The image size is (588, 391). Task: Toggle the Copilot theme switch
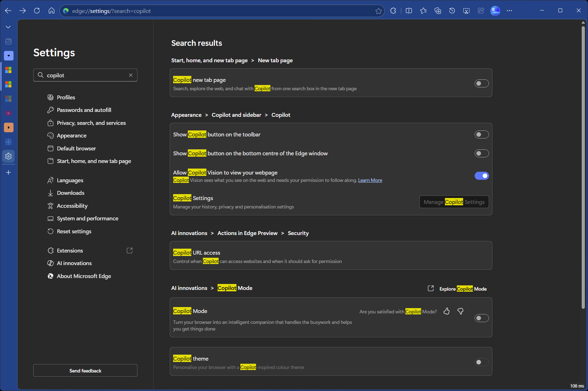482,362
